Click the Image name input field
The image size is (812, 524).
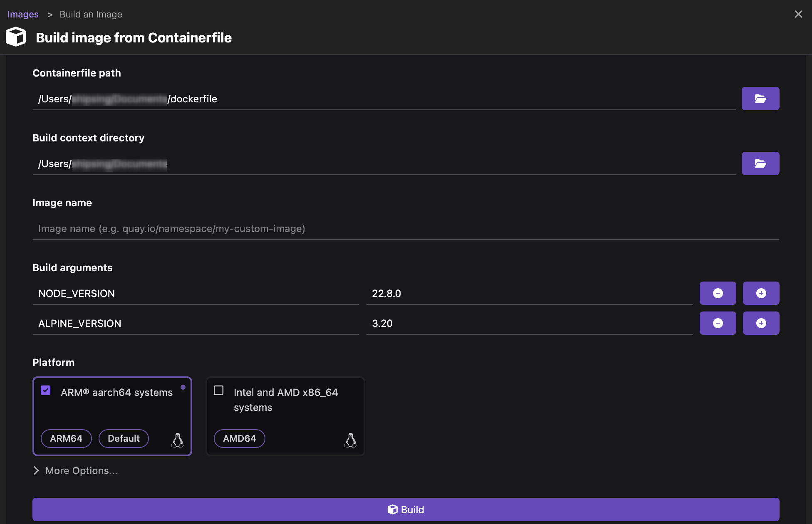406,228
